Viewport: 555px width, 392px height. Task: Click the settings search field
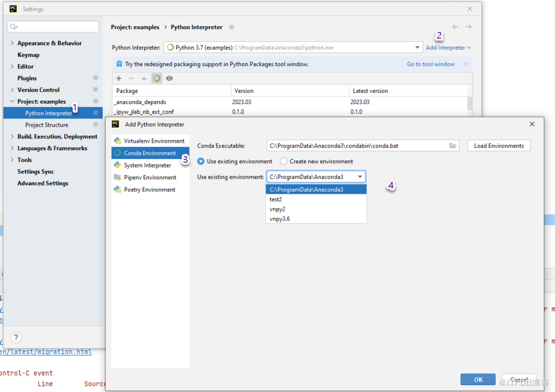[53, 27]
